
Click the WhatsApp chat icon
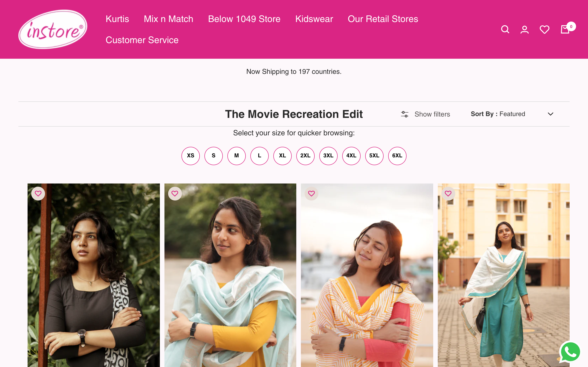pos(570,352)
